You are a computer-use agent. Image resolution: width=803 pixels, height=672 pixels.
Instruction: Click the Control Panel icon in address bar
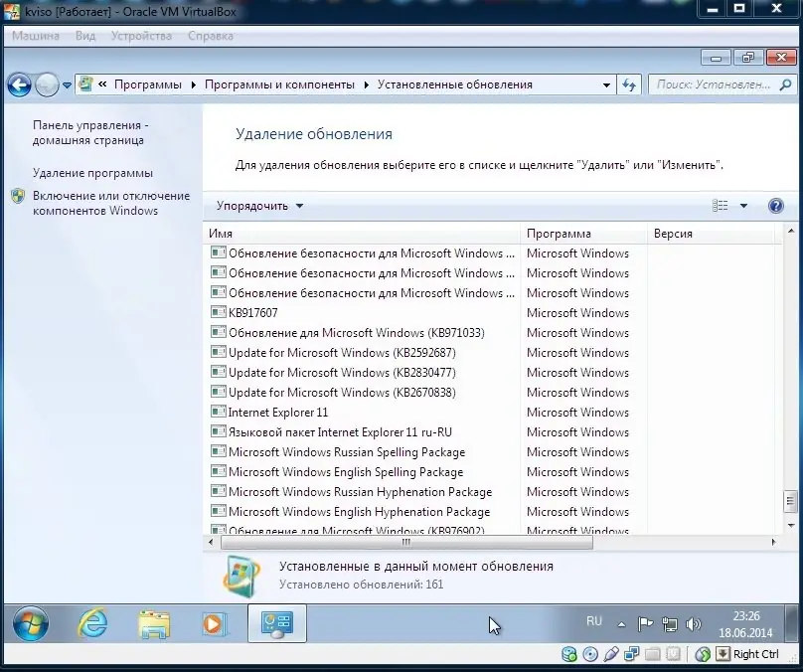86,84
